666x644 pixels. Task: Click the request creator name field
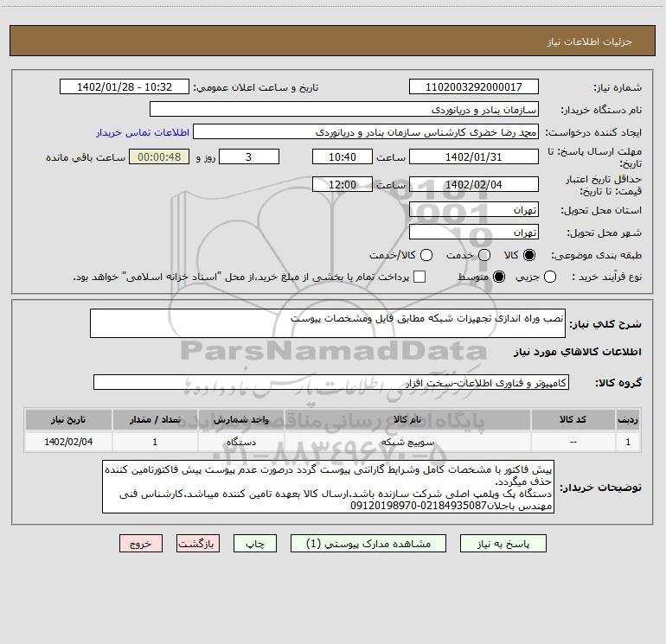click(366, 132)
